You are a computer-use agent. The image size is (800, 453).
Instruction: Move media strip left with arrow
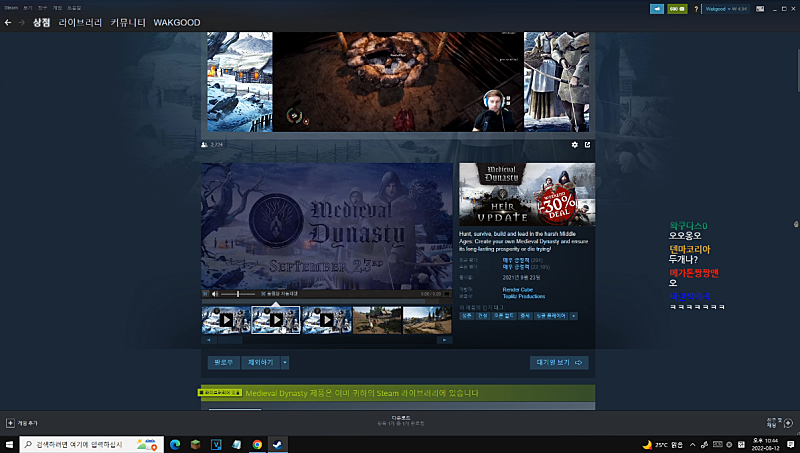209,340
